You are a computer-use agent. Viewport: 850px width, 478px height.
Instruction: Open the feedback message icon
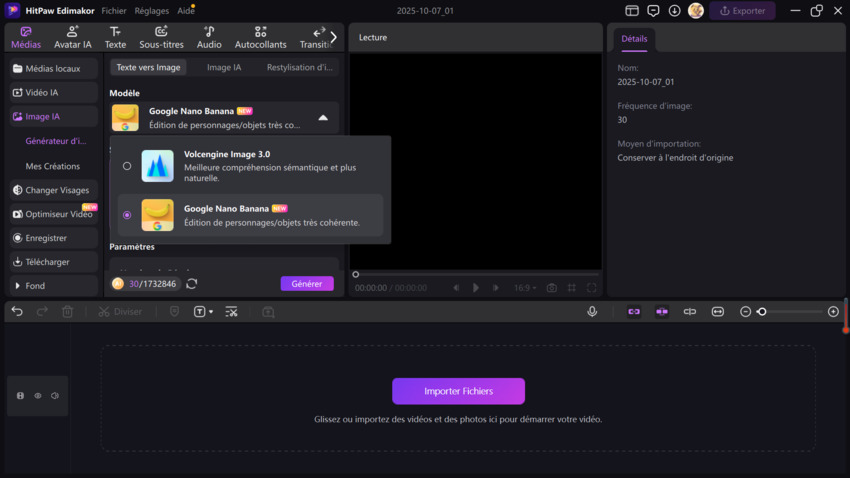(653, 11)
